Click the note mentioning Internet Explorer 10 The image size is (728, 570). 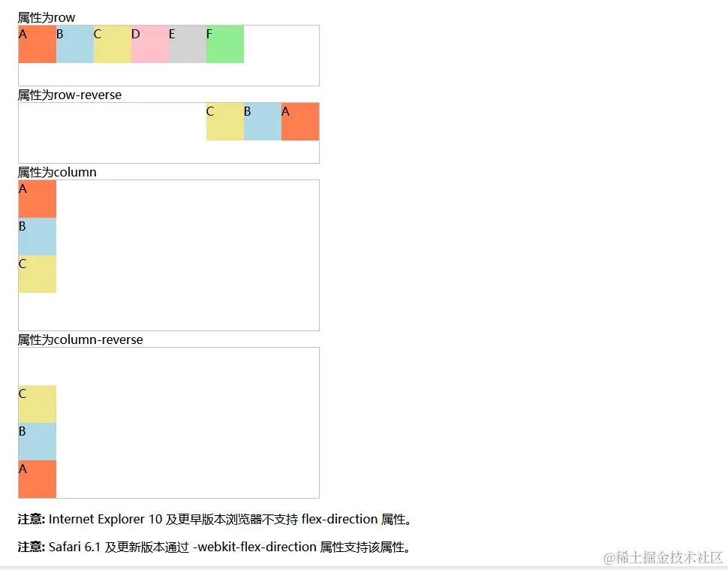pos(214,519)
